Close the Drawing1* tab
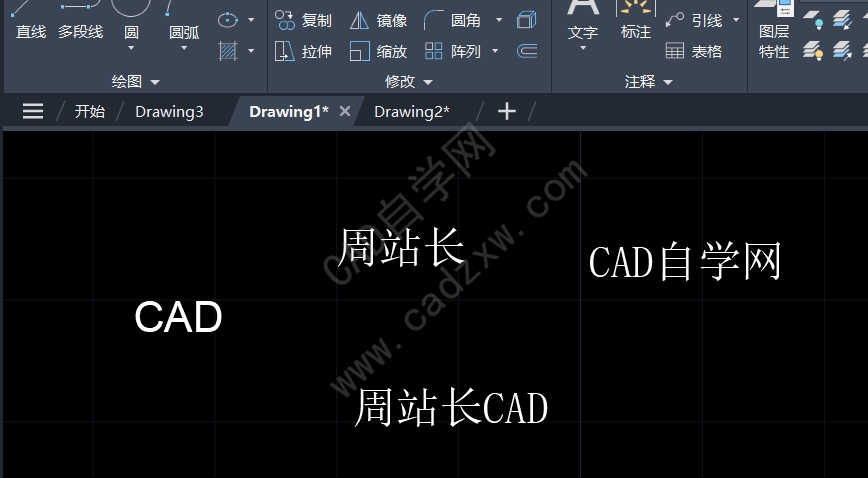The image size is (868, 478). click(x=345, y=111)
